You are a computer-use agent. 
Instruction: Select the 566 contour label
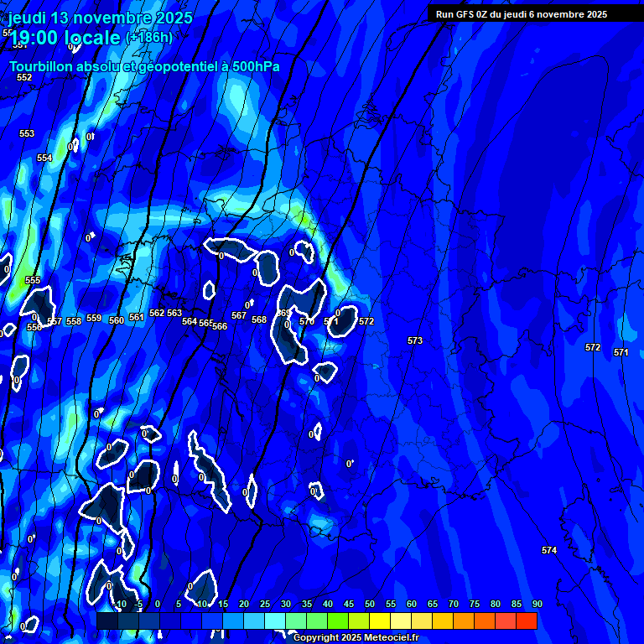220,326
